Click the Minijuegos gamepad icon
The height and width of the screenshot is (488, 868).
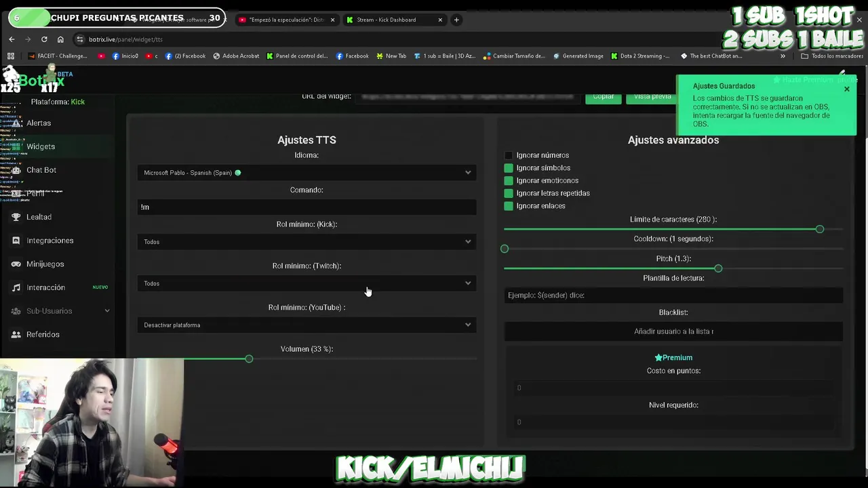point(16,264)
